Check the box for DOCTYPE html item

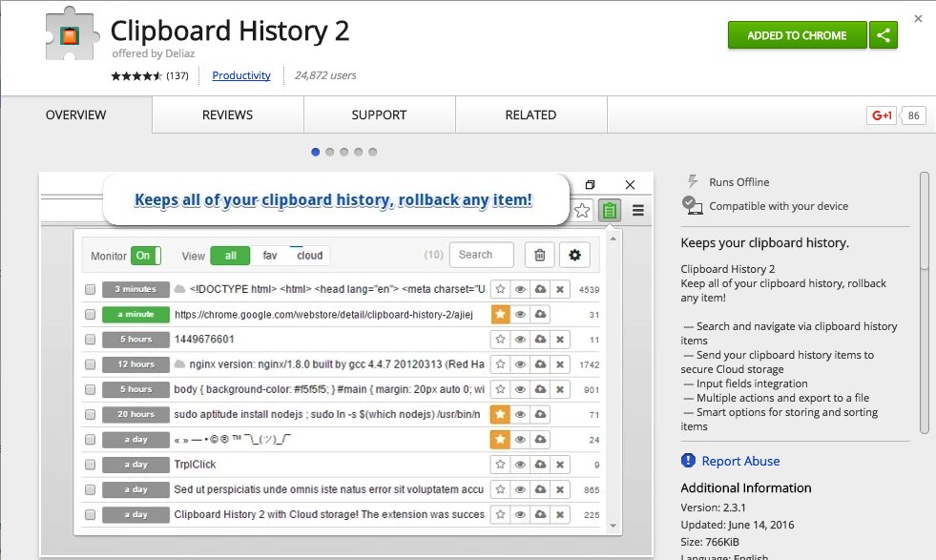pos(90,290)
